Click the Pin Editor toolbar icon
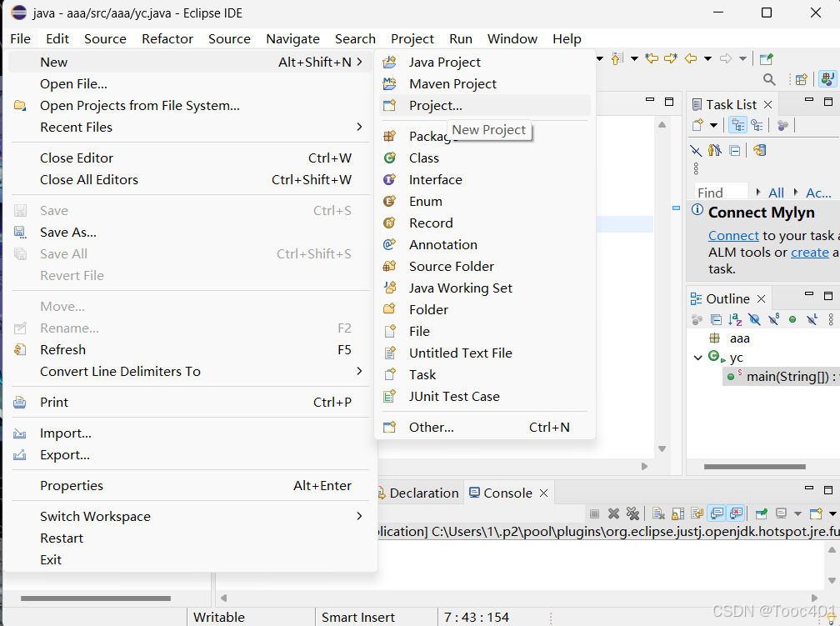This screenshot has width=840, height=626. [767, 58]
